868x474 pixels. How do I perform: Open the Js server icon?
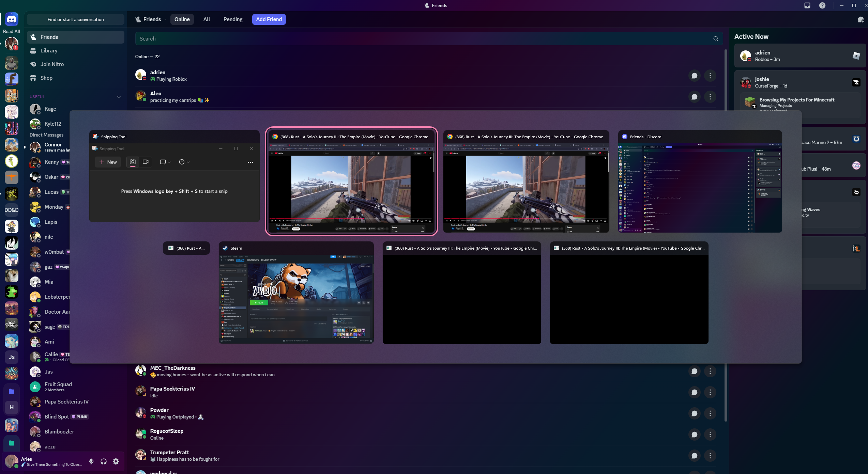pyautogui.click(x=12, y=357)
